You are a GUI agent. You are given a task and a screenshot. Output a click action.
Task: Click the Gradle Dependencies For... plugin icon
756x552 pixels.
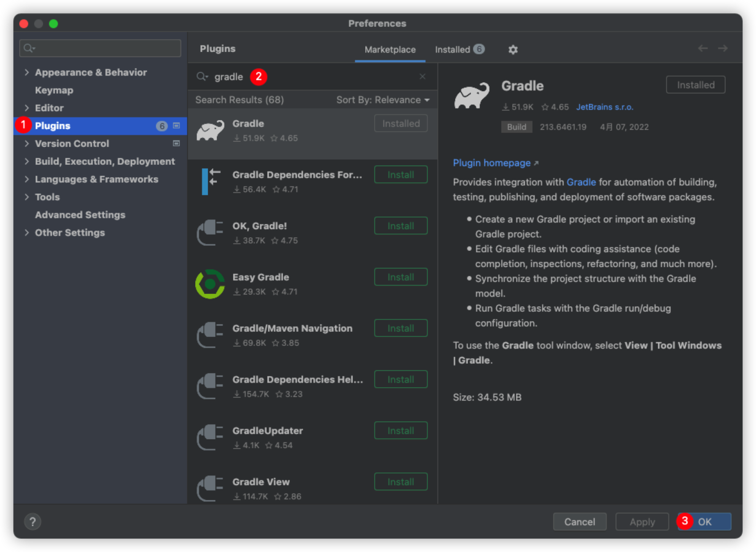pos(210,182)
